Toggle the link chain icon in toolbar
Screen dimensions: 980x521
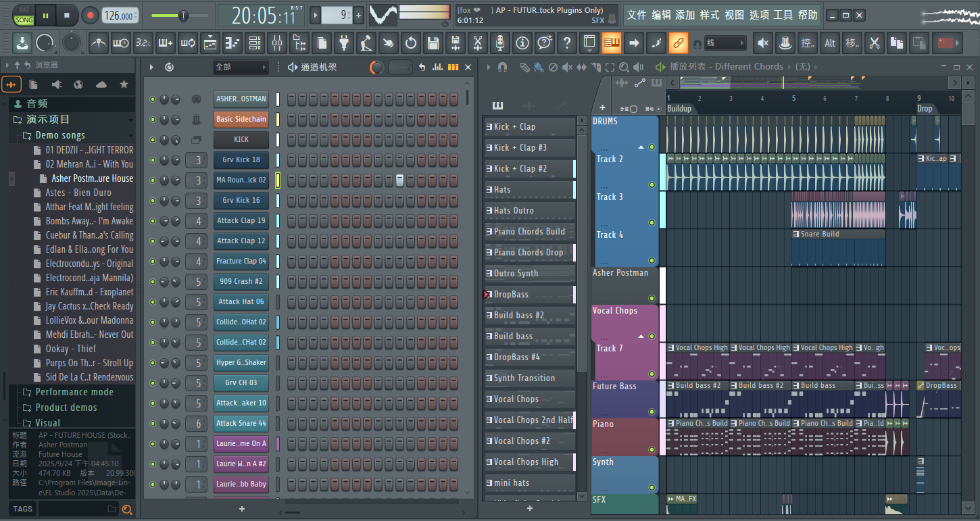coord(678,43)
